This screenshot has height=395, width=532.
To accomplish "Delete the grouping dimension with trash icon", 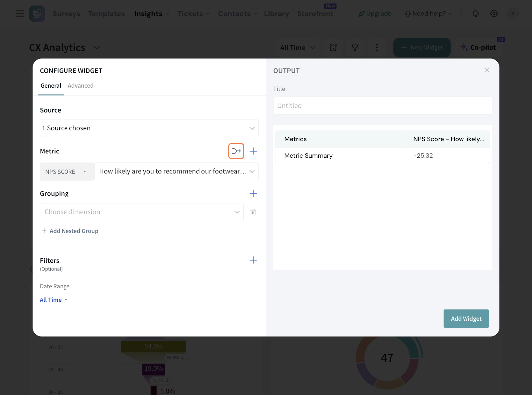I will 253,212.
